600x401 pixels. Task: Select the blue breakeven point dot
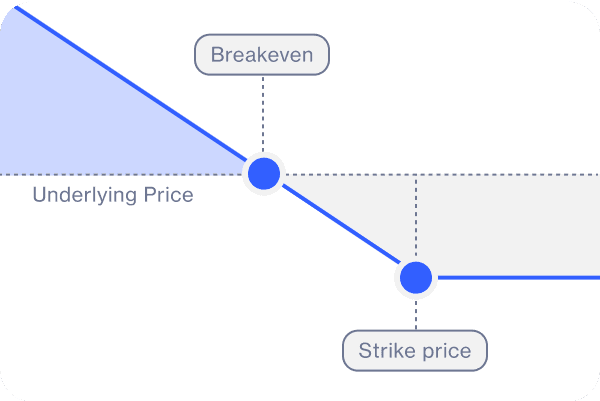point(263,173)
